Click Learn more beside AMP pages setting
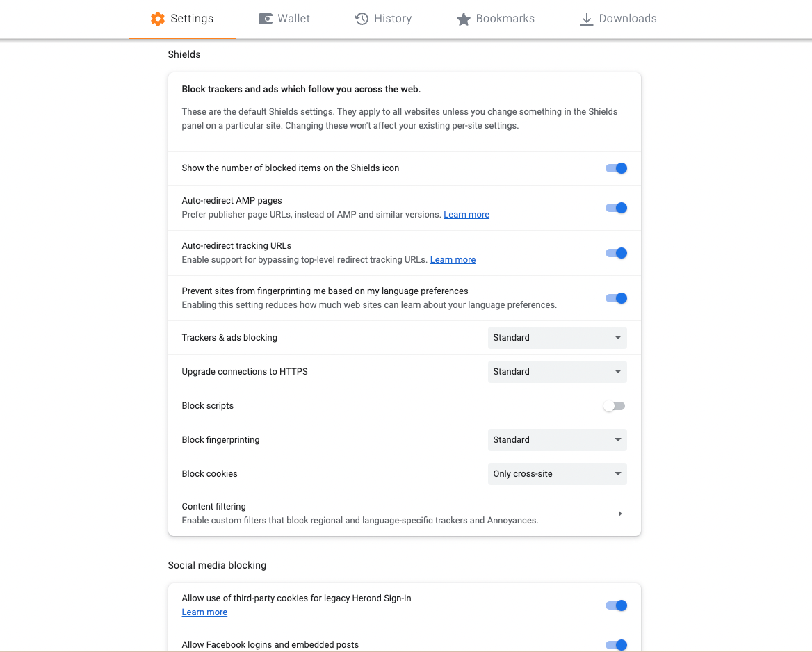812x652 pixels. coord(466,214)
